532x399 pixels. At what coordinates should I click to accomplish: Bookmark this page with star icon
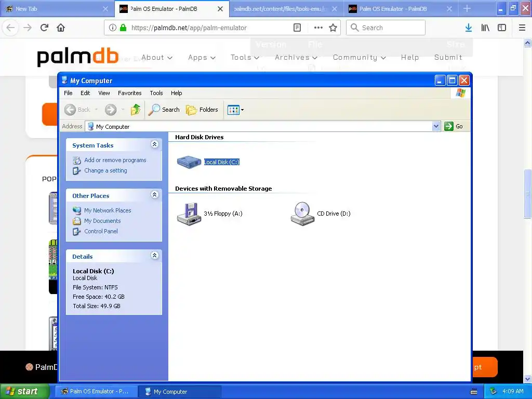click(333, 28)
